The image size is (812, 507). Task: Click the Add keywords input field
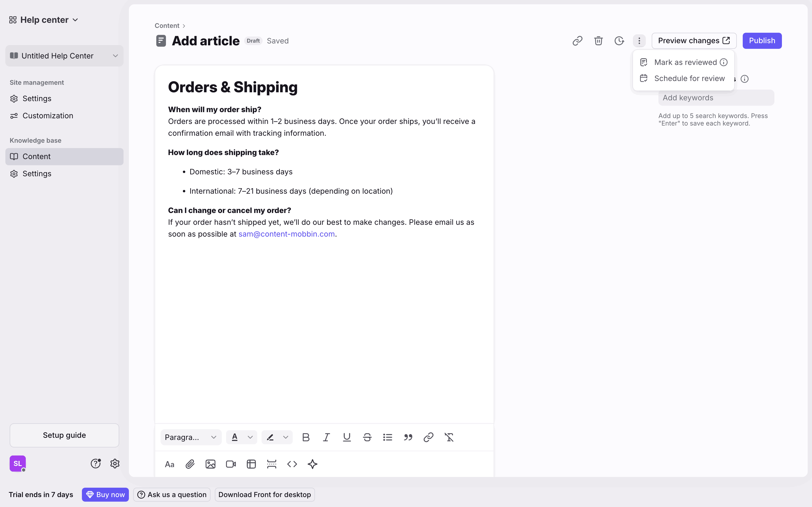(x=716, y=98)
